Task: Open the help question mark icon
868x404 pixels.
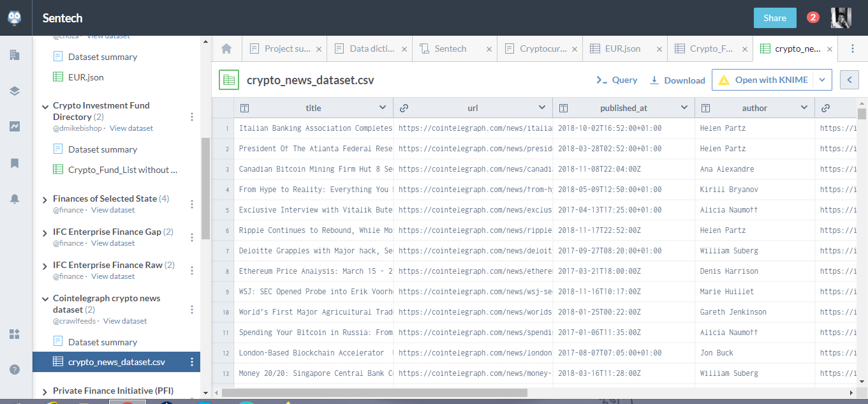Action: pos(15,369)
